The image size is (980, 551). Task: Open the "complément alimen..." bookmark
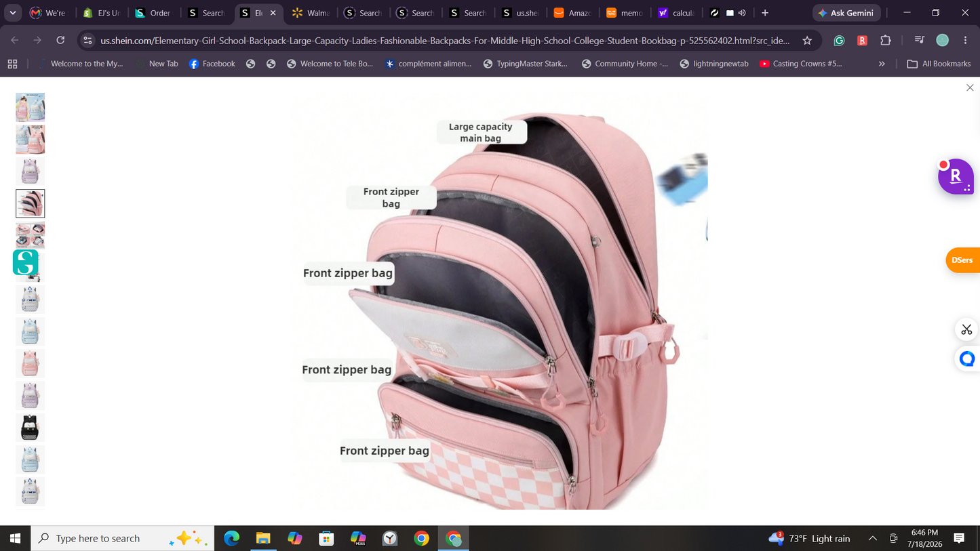point(429,64)
